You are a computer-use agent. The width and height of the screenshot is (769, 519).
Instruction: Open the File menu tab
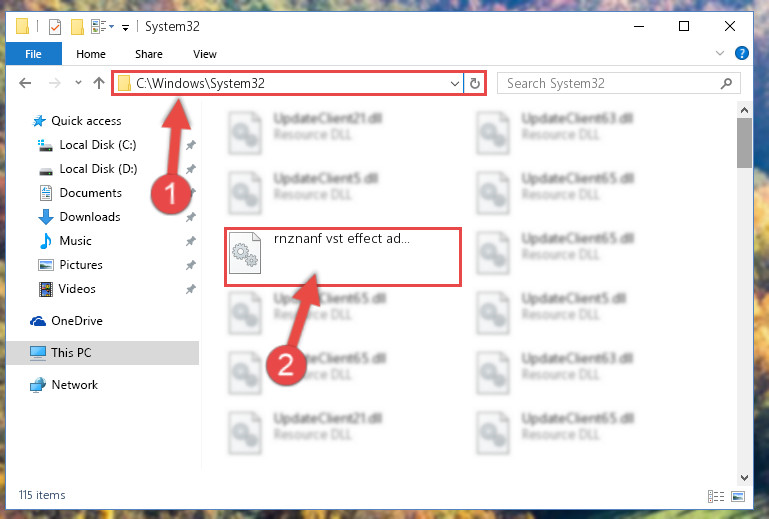tap(33, 53)
